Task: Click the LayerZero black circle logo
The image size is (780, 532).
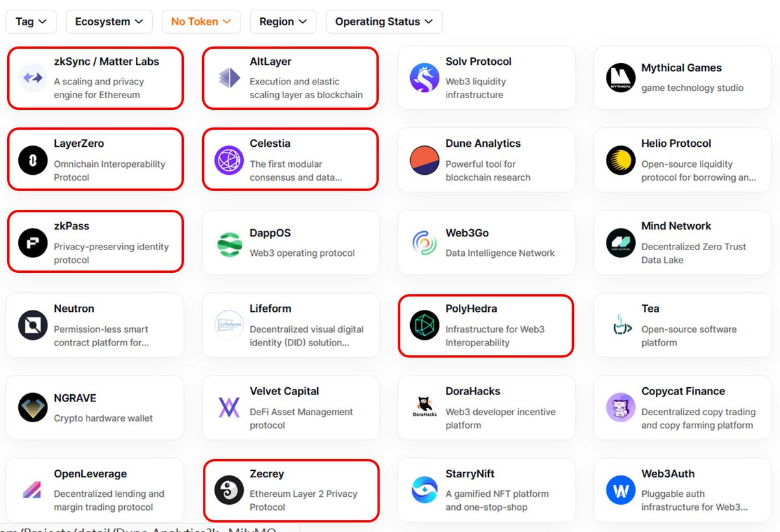Action: [33, 160]
